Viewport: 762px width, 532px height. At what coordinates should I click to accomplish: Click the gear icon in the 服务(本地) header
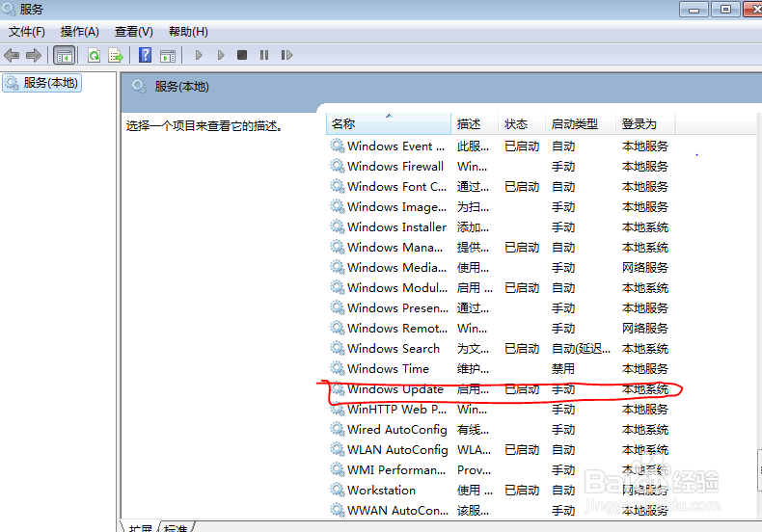coord(139,87)
